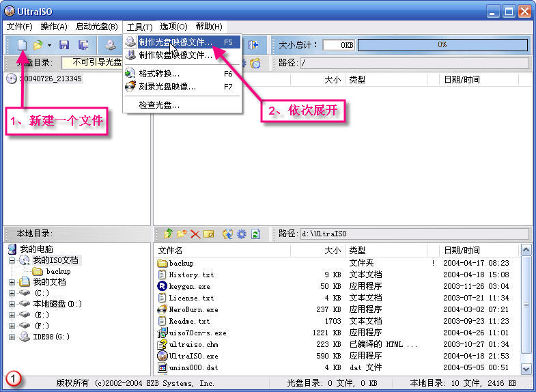This screenshot has height=392, width=536.
Task: Open the 操作(A) menu
Action: pyautogui.click(x=54, y=27)
